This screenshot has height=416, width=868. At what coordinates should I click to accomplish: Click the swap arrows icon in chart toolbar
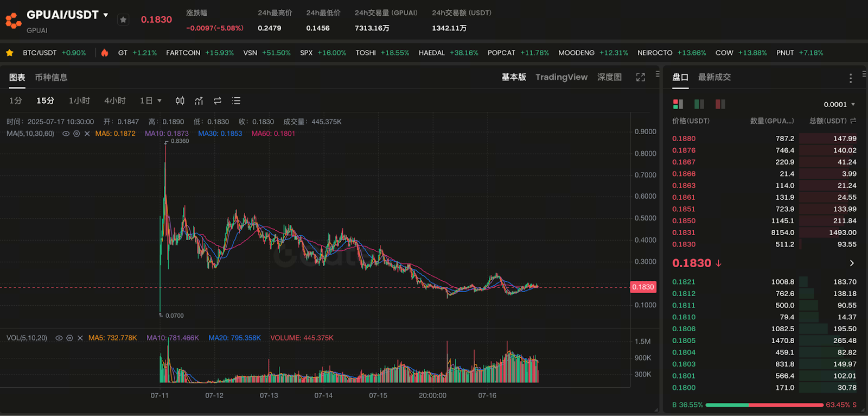[218, 100]
